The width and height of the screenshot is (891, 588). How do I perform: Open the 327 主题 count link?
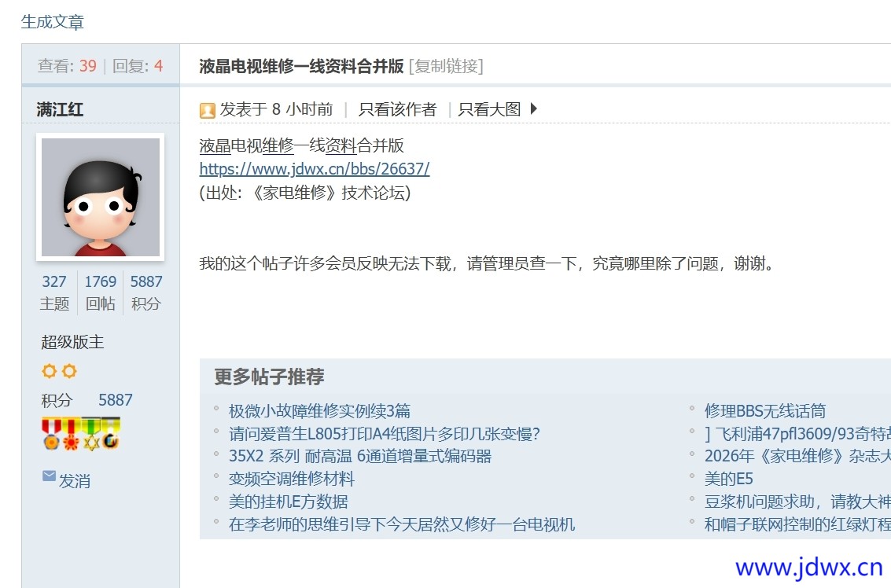tap(54, 281)
